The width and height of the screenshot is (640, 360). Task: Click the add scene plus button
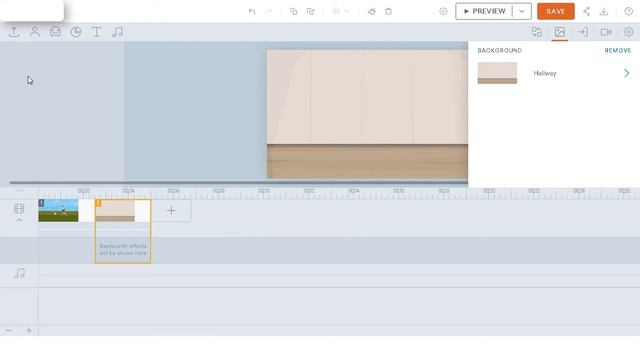click(171, 211)
